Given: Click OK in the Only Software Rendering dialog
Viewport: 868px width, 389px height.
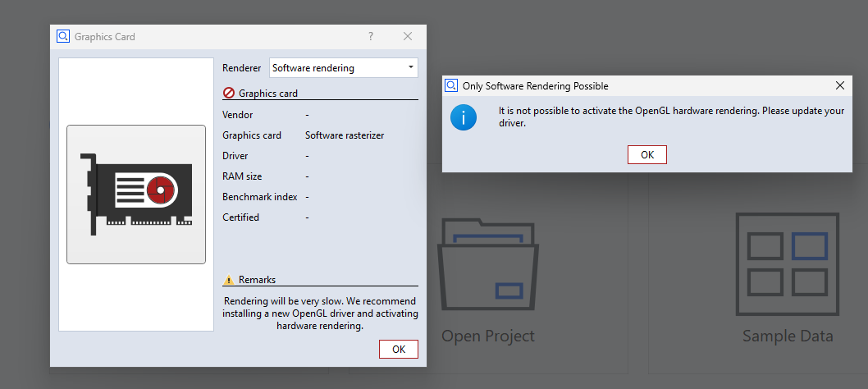Looking at the screenshot, I should click(647, 154).
